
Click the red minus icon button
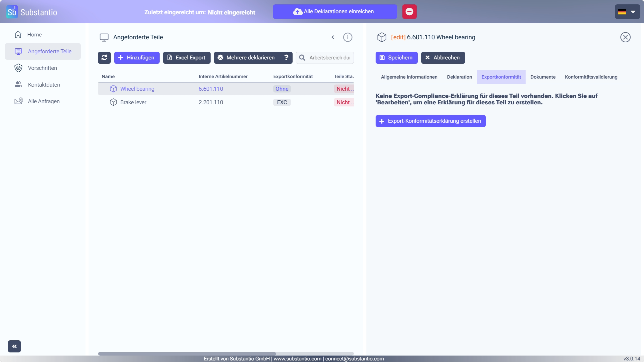[x=409, y=12]
